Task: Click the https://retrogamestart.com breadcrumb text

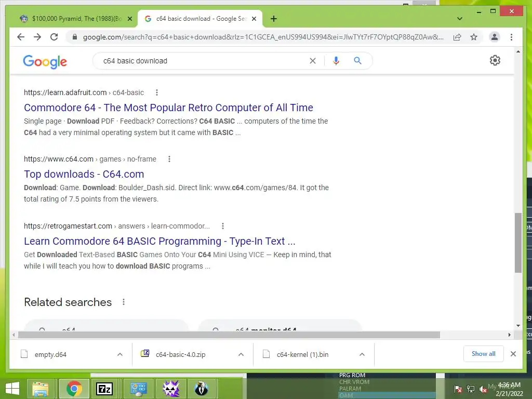Action: (x=68, y=227)
